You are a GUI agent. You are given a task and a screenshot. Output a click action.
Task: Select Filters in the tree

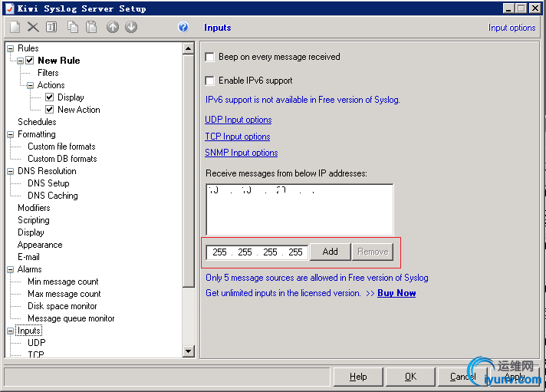pyautogui.click(x=48, y=73)
